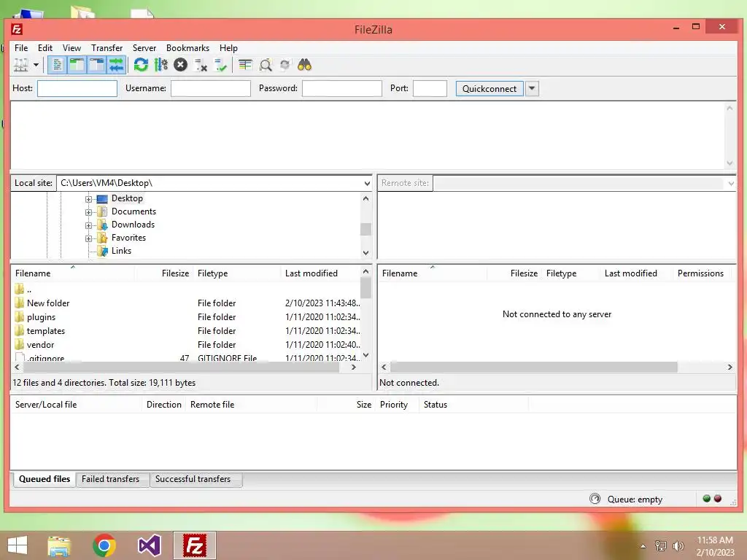Open the directory listing filters dialog
Screen dimensions: 747x560
(x=245, y=65)
